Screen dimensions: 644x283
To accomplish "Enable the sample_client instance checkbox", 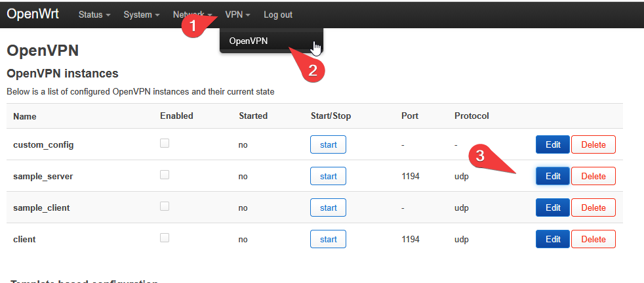I will point(165,206).
